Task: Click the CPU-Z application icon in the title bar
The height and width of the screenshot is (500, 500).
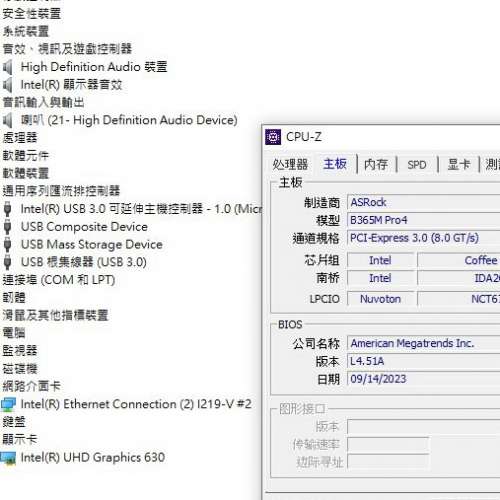Action: coord(273,137)
